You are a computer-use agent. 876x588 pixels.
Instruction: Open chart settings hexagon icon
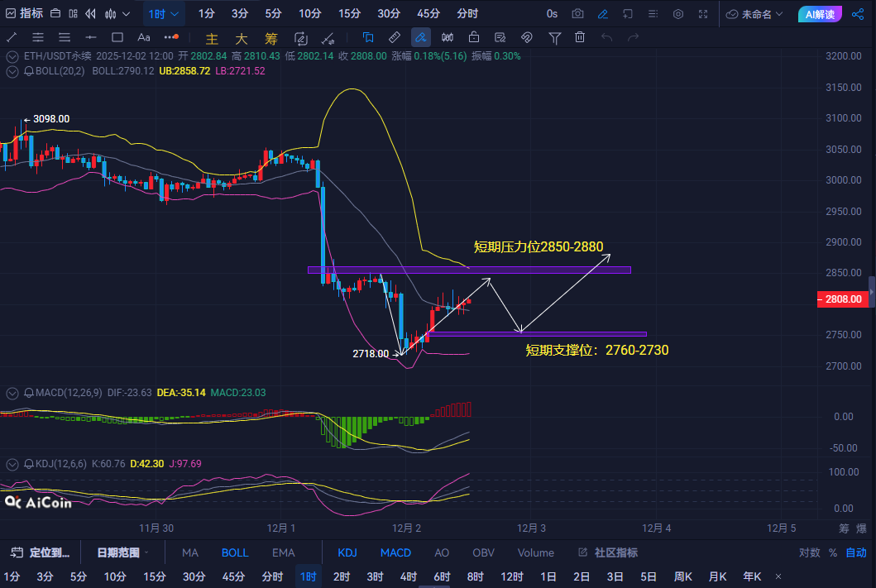tap(678, 14)
